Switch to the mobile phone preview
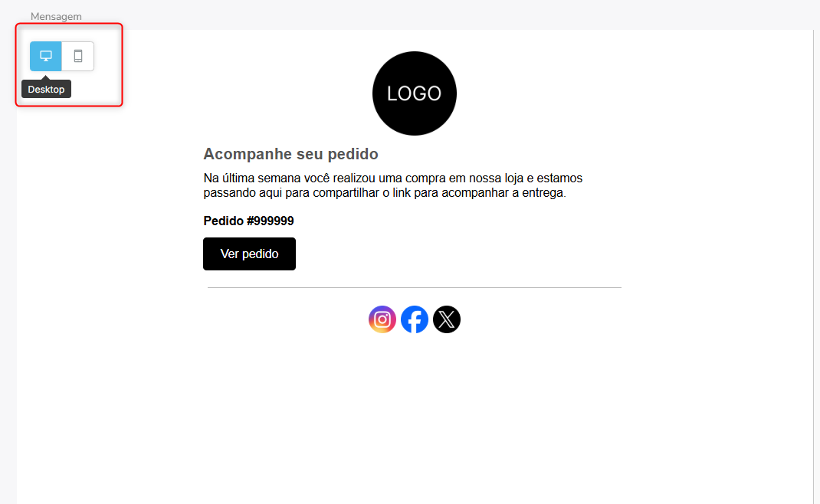This screenshot has width=820, height=504. [x=78, y=56]
